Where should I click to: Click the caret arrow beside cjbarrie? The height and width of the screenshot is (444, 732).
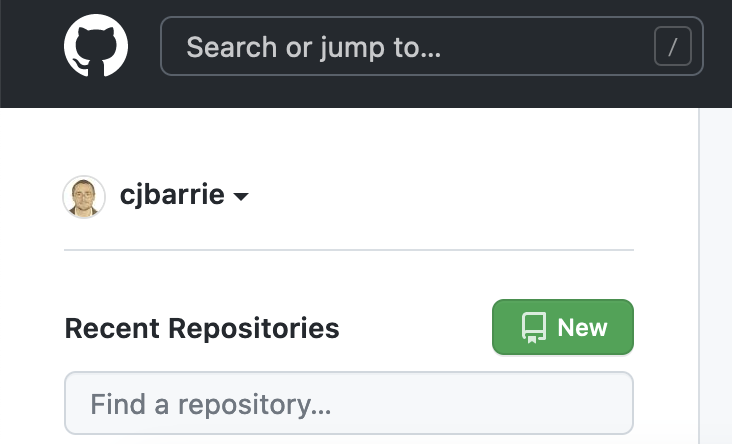coord(241,197)
